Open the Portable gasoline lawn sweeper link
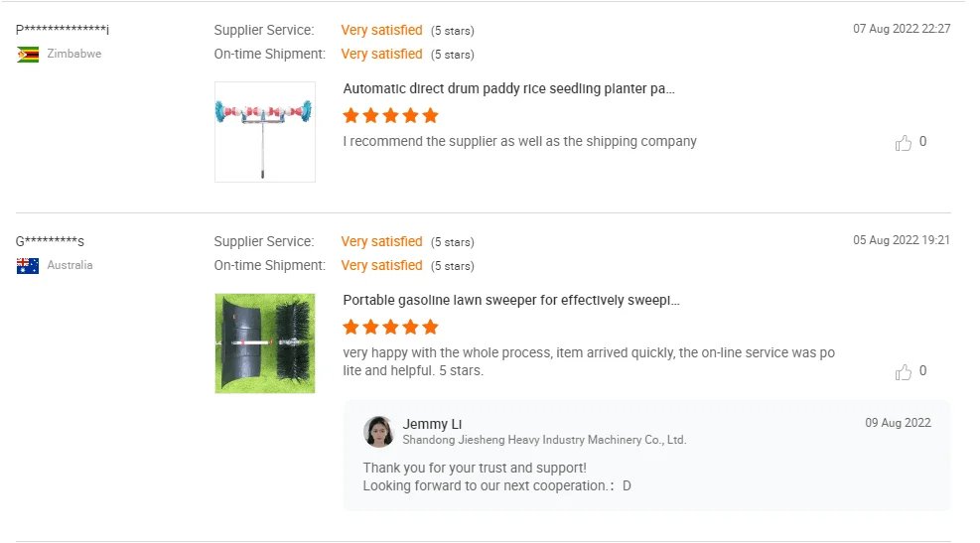Image resolution: width=980 pixels, height=543 pixels. pyautogui.click(x=510, y=301)
